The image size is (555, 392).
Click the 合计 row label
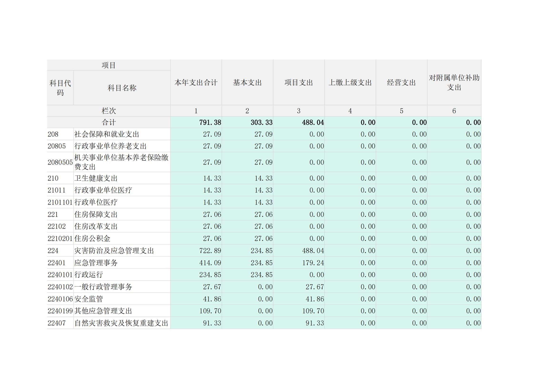pyautogui.click(x=109, y=122)
